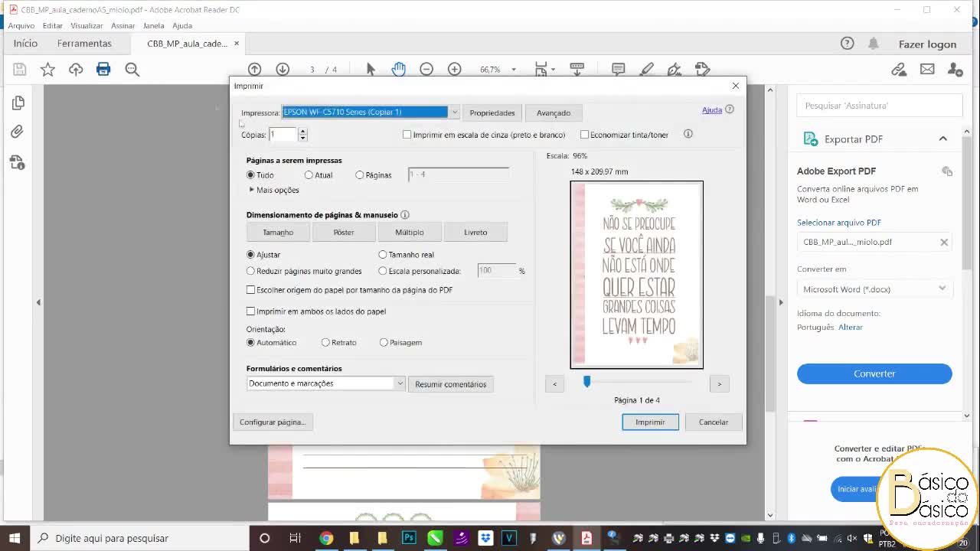Select the hand pan tool
980x551 pixels.
point(399,70)
